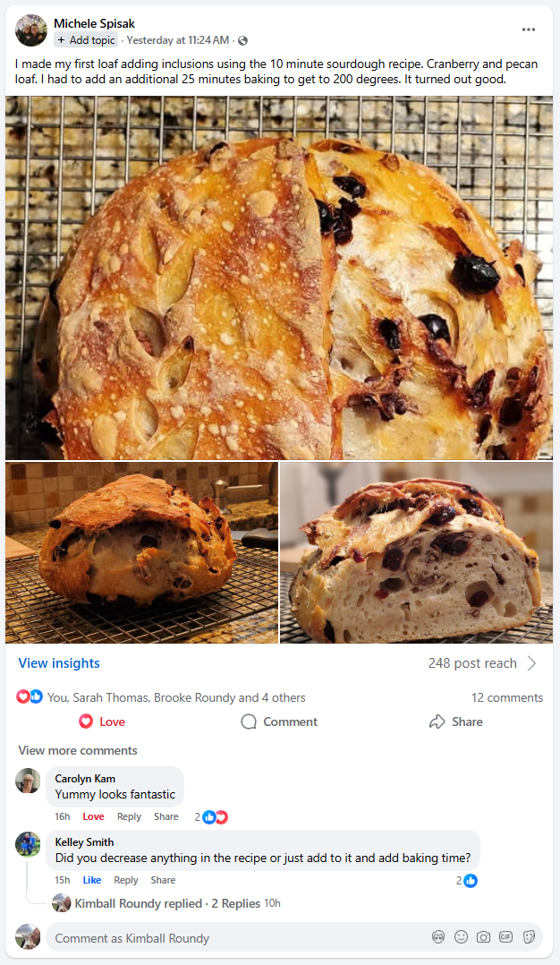Toggle Like on Kelley Smith's comment
The image size is (560, 965).
tap(92, 880)
